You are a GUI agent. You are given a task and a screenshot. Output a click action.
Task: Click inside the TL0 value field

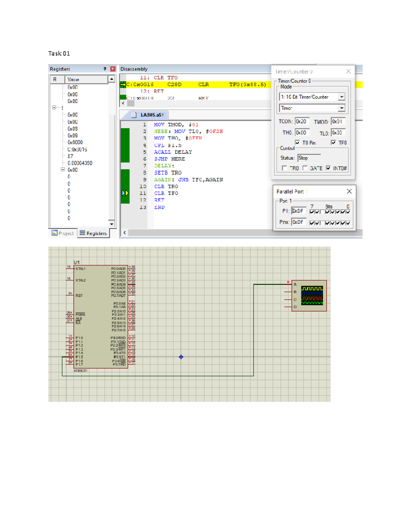tap(337, 132)
